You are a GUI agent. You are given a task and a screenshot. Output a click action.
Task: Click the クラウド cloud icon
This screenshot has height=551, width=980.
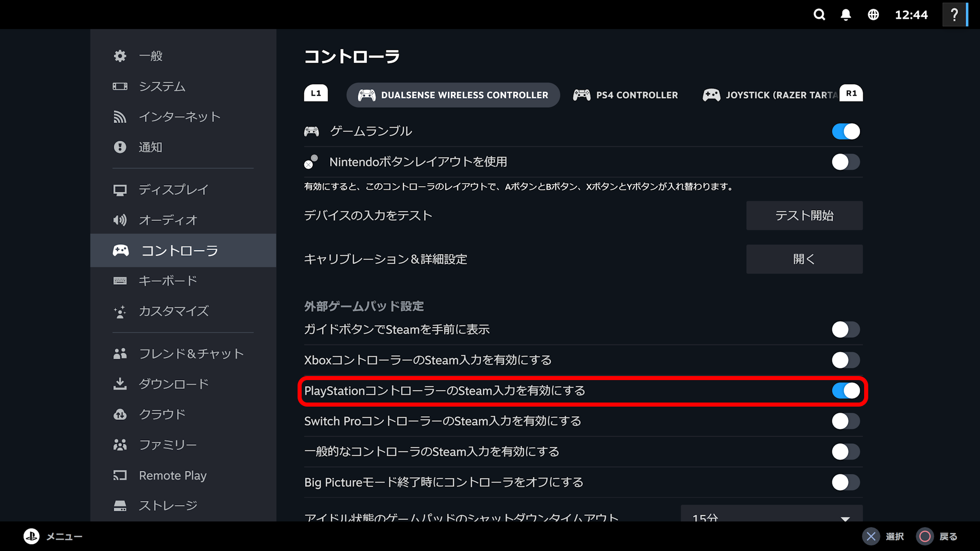click(120, 414)
